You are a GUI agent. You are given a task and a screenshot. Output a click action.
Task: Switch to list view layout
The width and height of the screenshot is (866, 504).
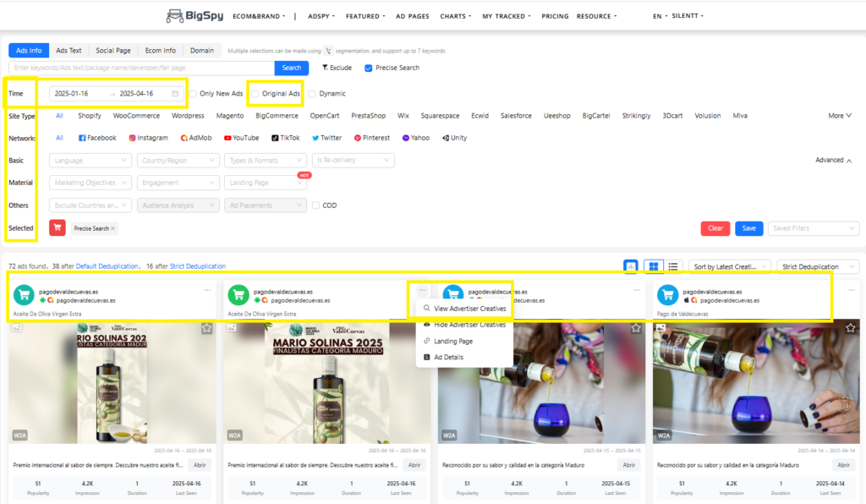pyautogui.click(x=672, y=266)
